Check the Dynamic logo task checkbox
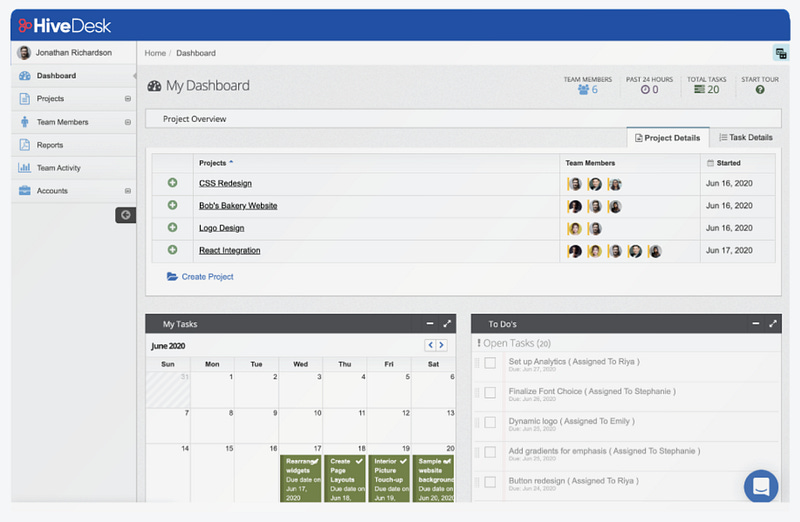This screenshot has width=800, height=522. click(490, 422)
